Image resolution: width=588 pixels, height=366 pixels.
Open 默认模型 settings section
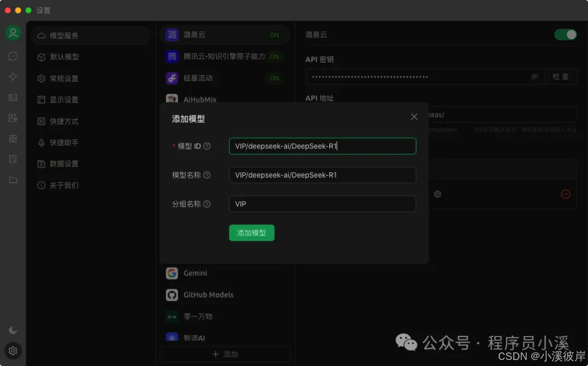[x=91, y=57]
